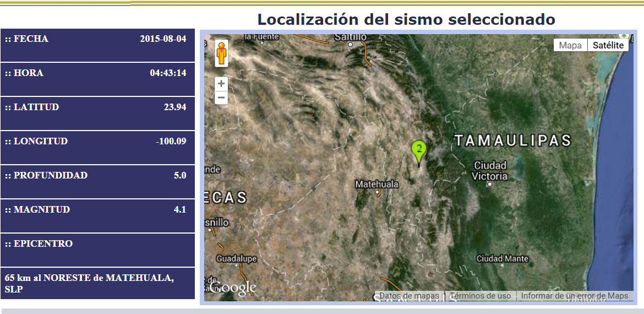Switch the map to Mapa view

(x=570, y=45)
